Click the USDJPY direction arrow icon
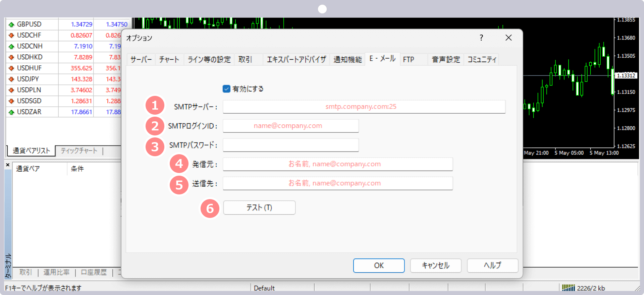The image size is (644, 295). (x=11, y=79)
